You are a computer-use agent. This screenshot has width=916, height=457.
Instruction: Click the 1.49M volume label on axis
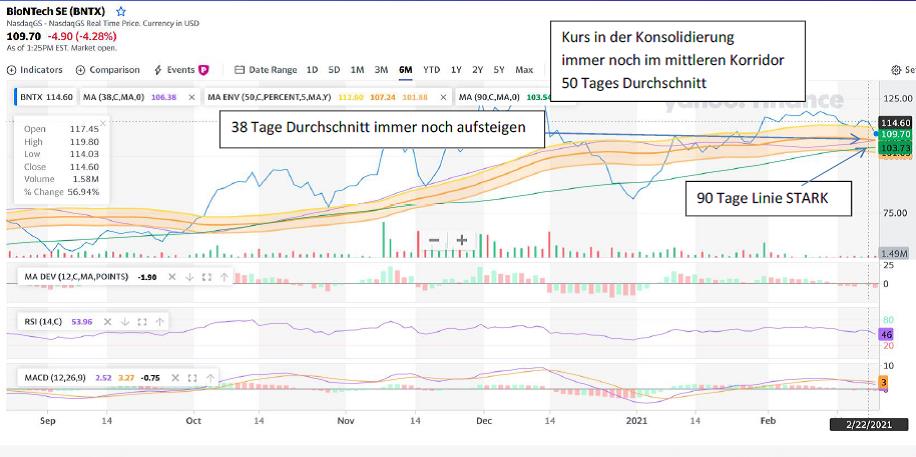[895, 253]
